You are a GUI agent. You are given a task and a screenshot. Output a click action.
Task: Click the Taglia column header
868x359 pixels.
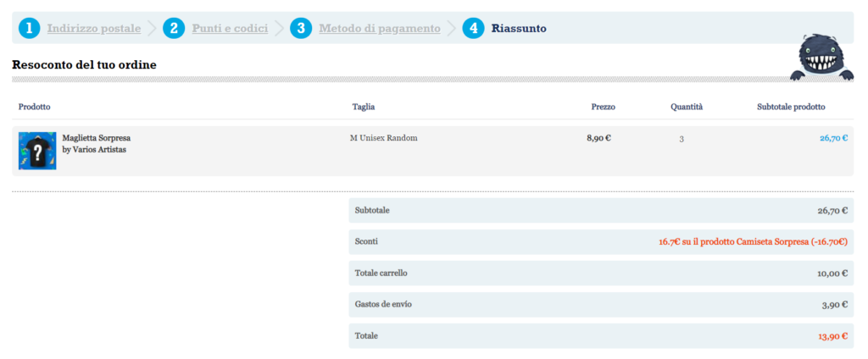tap(364, 107)
